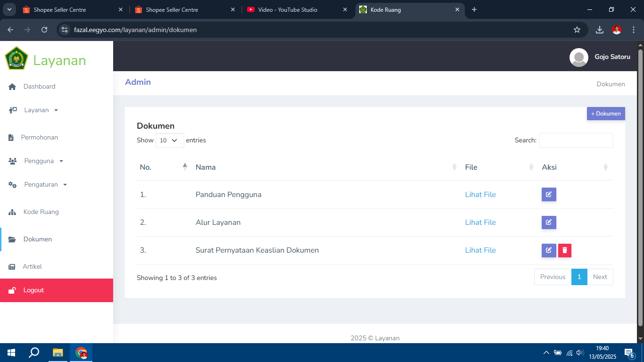644x362 pixels.
Task: Open Lihat File link for Alur Layanan
Action: (x=480, y=222)
